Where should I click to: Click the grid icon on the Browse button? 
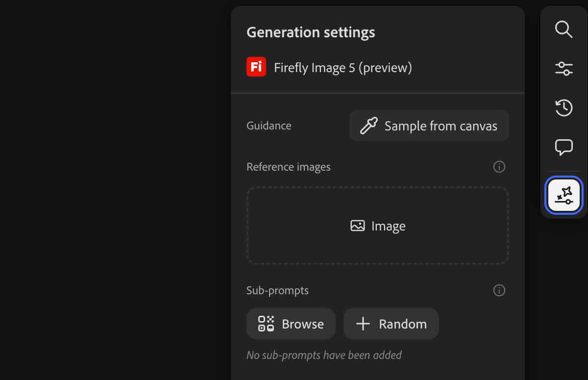[x=266, y=324]
